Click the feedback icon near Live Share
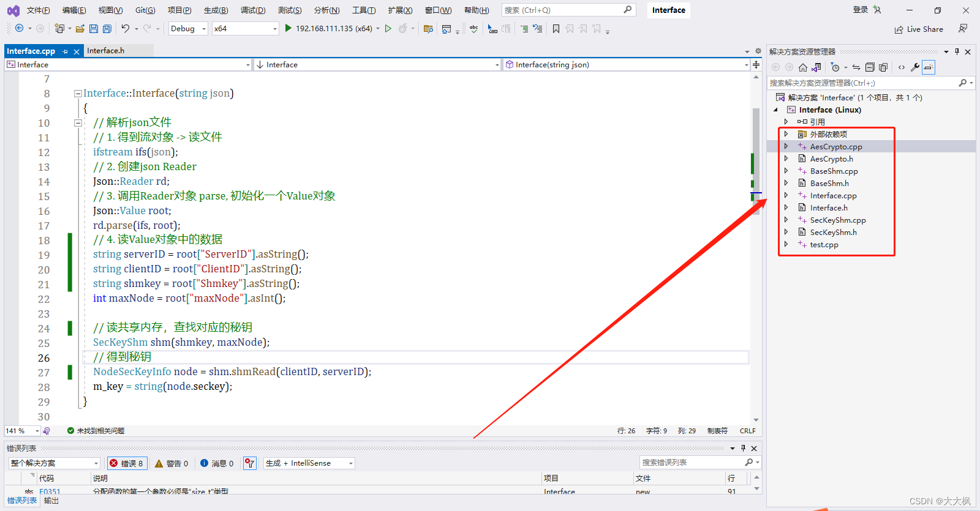Screen dimensions: 980x511 [963, 29]
